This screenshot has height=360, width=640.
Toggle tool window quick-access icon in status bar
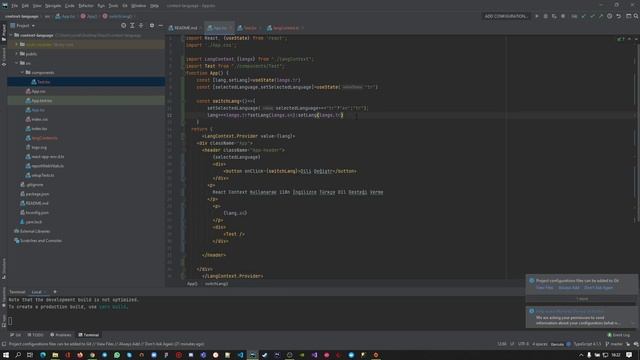pyautogui.click(x=4, y=344)
